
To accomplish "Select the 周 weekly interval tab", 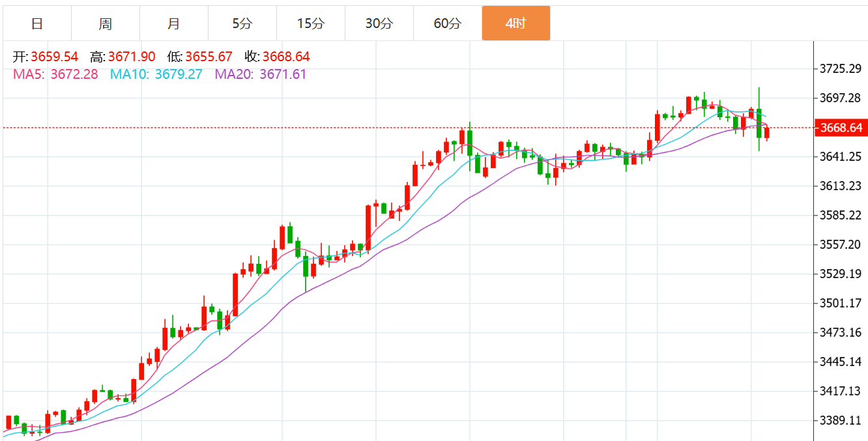I will [x=106, y=24].
